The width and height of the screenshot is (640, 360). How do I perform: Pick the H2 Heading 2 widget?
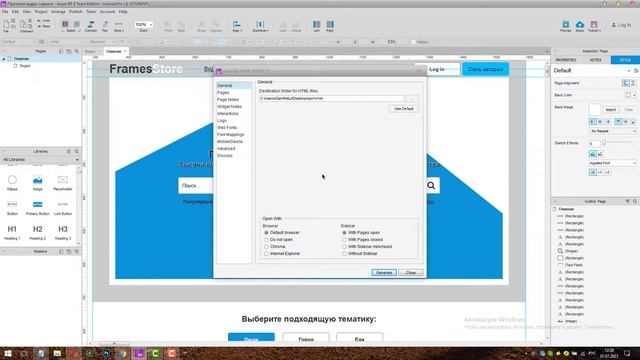(x=38, y=232)
